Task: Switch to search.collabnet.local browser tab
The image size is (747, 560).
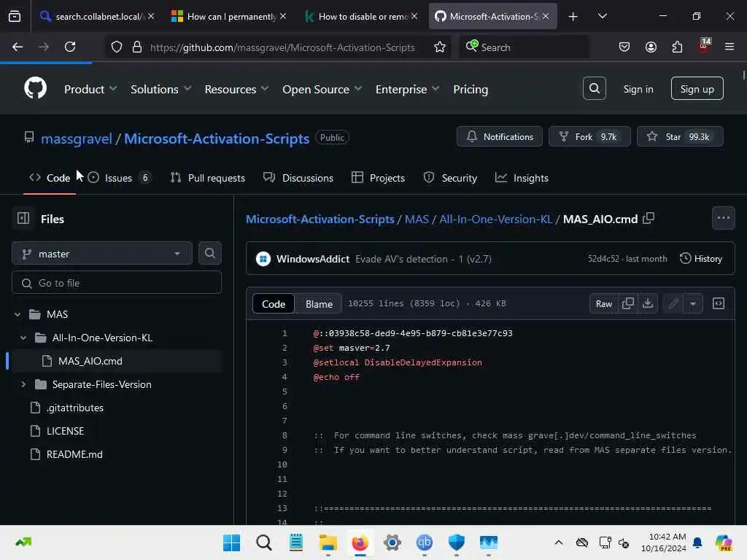Action: [97, 17]
